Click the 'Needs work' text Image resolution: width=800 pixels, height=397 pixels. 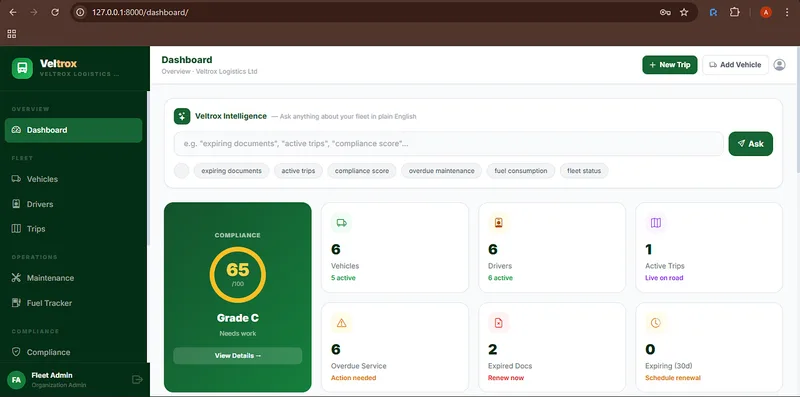(x=238, y=334)
